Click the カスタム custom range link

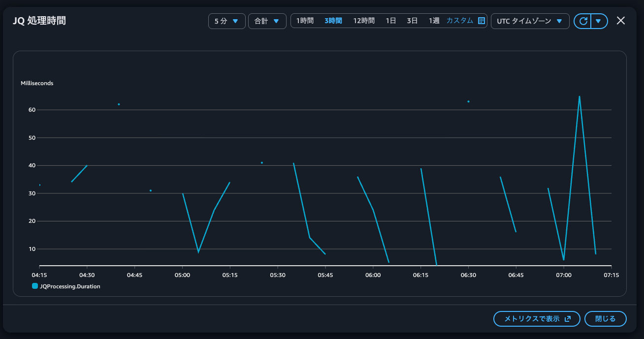coord(459,21)
